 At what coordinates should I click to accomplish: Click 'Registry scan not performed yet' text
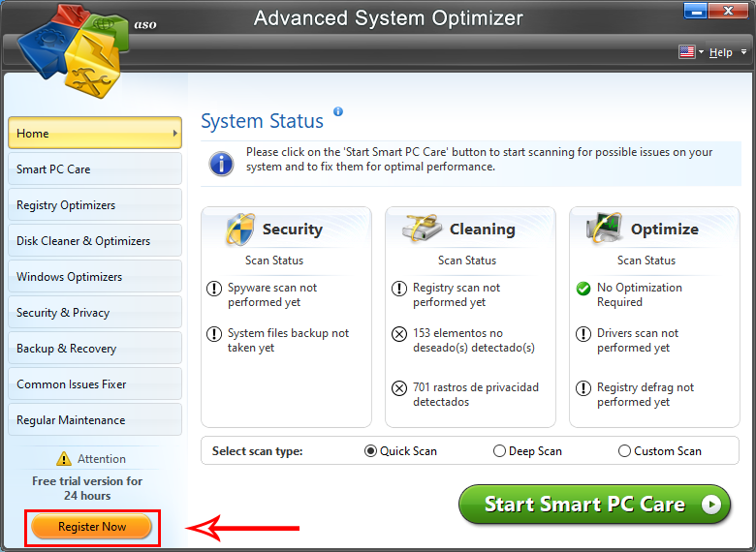[x=457, y=294]
